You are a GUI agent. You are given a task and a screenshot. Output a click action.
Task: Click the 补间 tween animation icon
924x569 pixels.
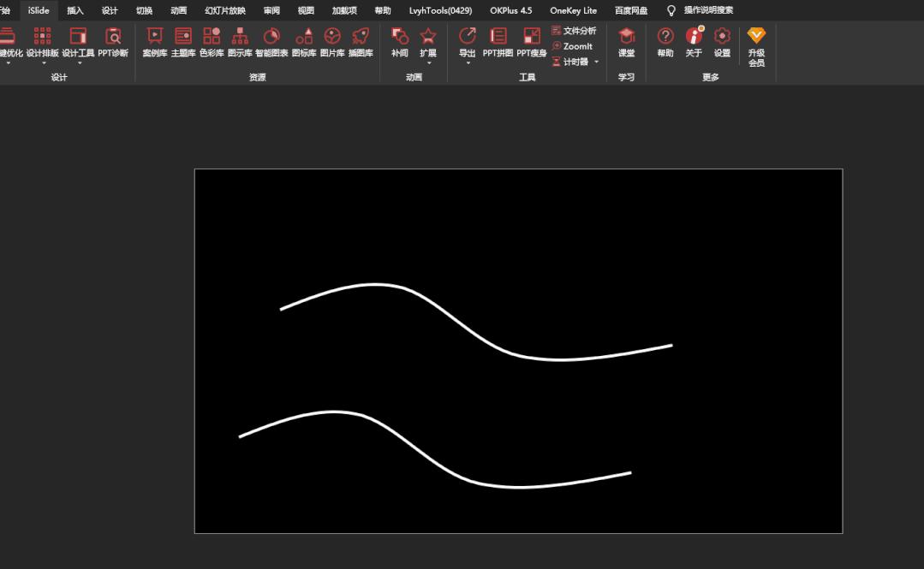tap(400, 42)
